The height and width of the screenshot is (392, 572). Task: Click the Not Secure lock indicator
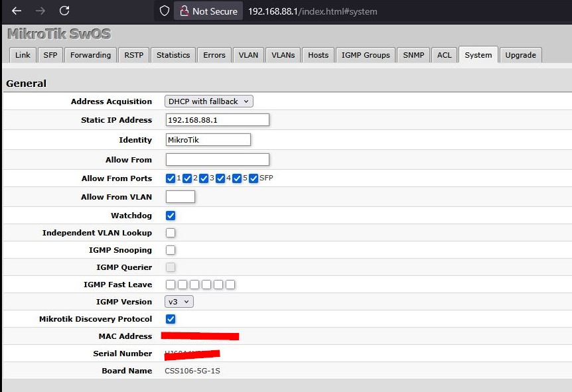(208, 11)
